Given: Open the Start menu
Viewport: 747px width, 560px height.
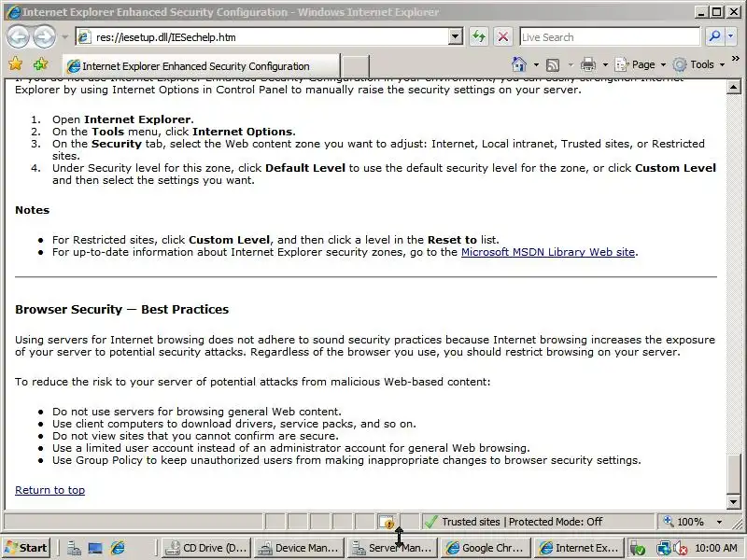Looking at the screenshot, I should pyautogui.click(x=27, y=548).
